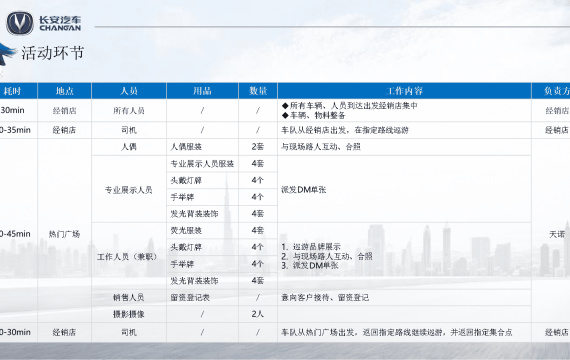The height and width of the screenshot is (360, 570).
Task: Click the 数量 column header
Action: pos(258,91)
